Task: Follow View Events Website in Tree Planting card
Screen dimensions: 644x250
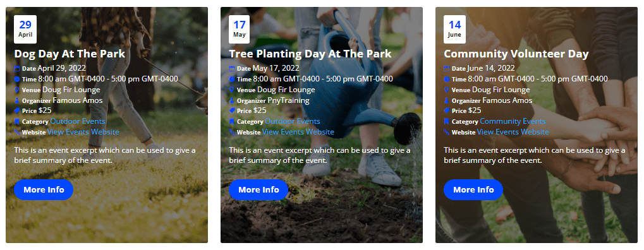Action: coord(298,132)
